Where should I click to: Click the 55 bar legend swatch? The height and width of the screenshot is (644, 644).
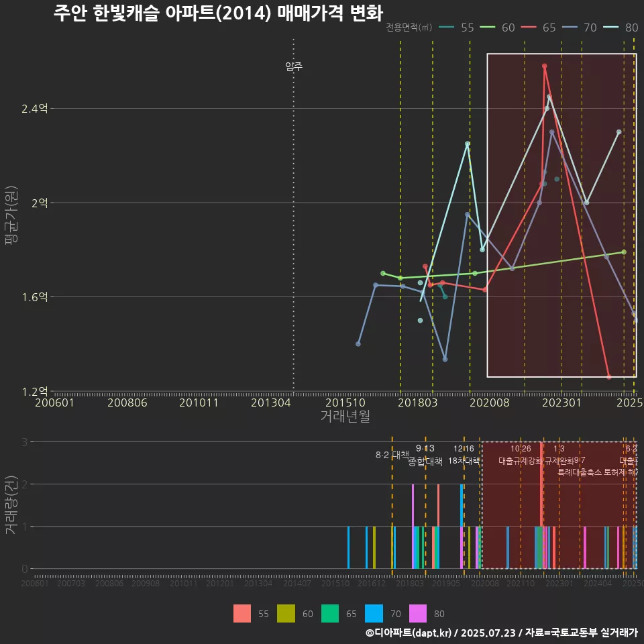tap(242, 614)
